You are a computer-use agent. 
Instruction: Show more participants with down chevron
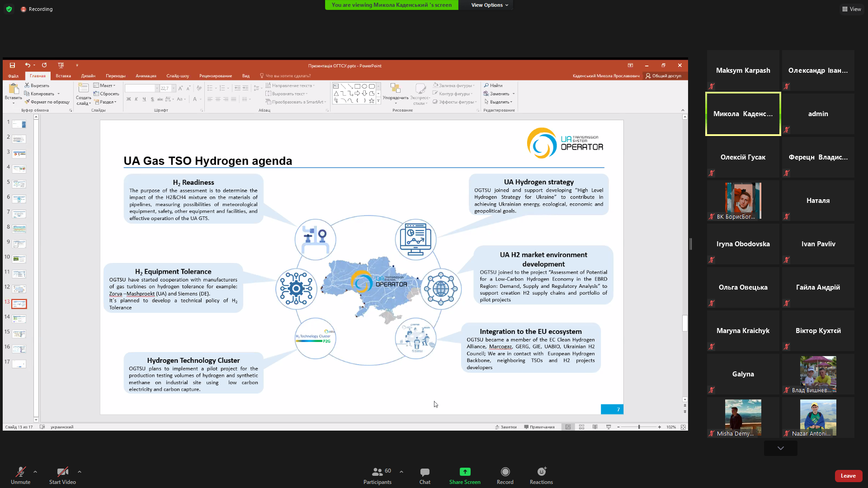pyautogui.click(x=781, y=448)
